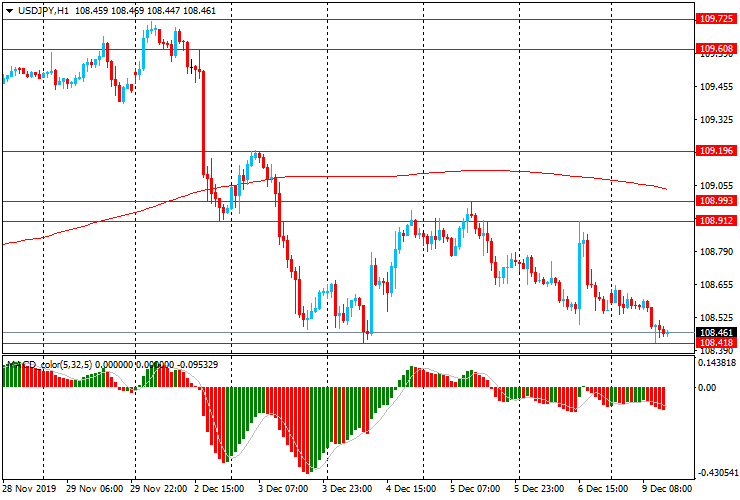Click the MACD scale value -0.430541
This screenshot has width=740, height=500.
click(717, 473)
